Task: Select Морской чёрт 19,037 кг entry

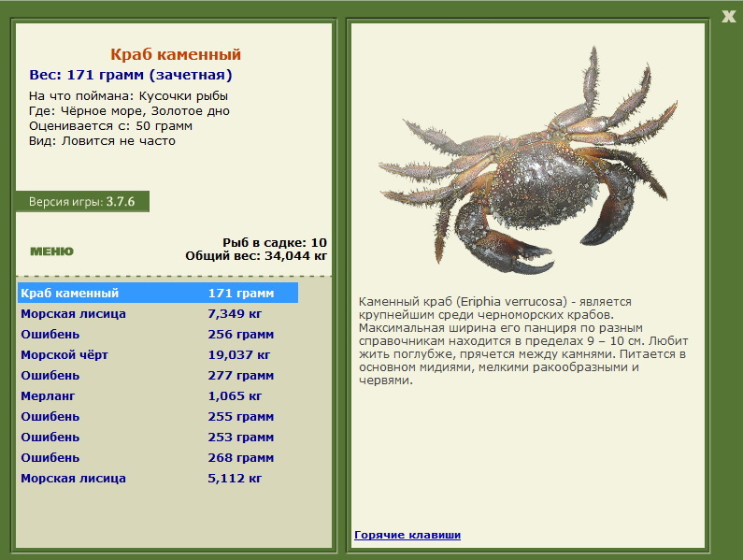Action: [158, 354]
